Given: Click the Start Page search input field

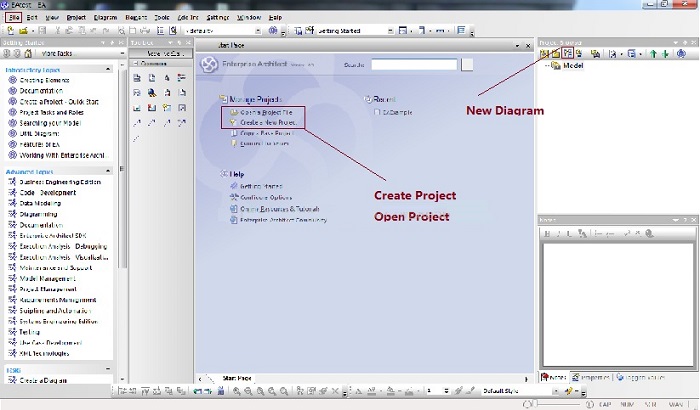Looking at the screenshot, I should 414,65.
